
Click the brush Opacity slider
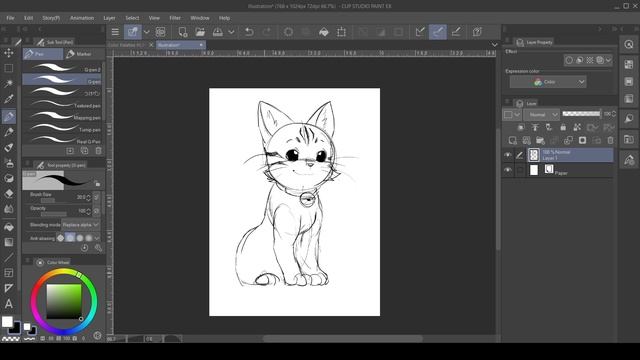pos(53,214)
